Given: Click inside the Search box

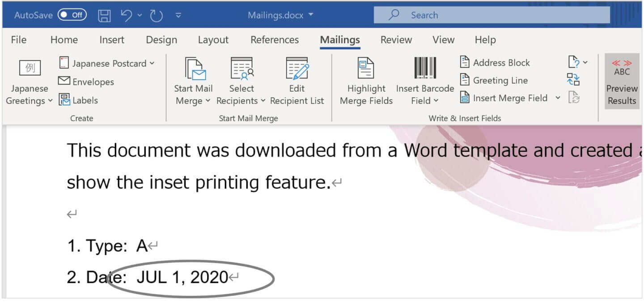Looking at the screenshot, I should (x=492, y=14).
